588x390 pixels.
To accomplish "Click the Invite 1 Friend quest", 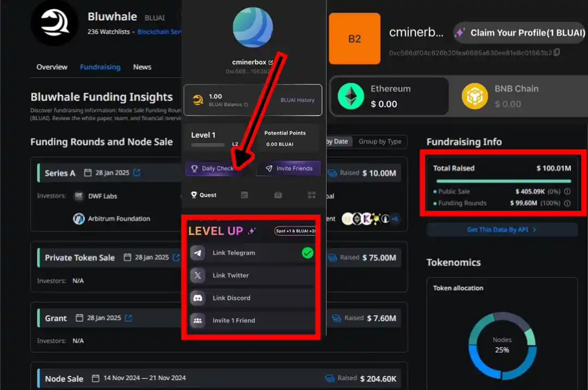I will click(252, 321).
